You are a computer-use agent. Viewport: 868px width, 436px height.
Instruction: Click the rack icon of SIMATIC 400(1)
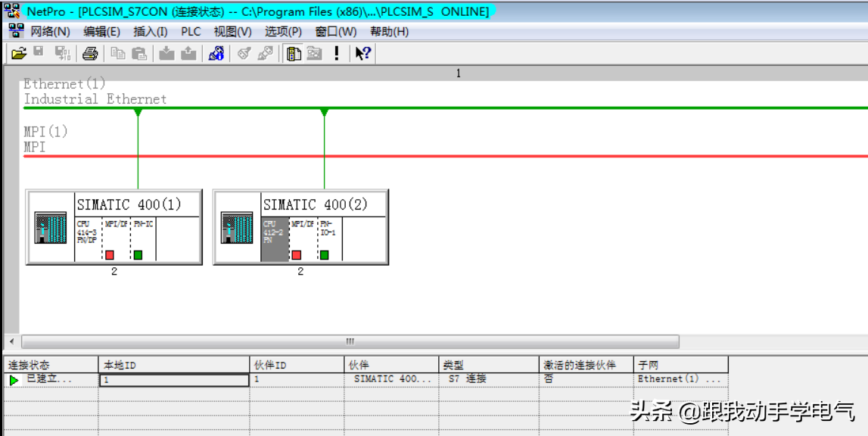point(51,228)
